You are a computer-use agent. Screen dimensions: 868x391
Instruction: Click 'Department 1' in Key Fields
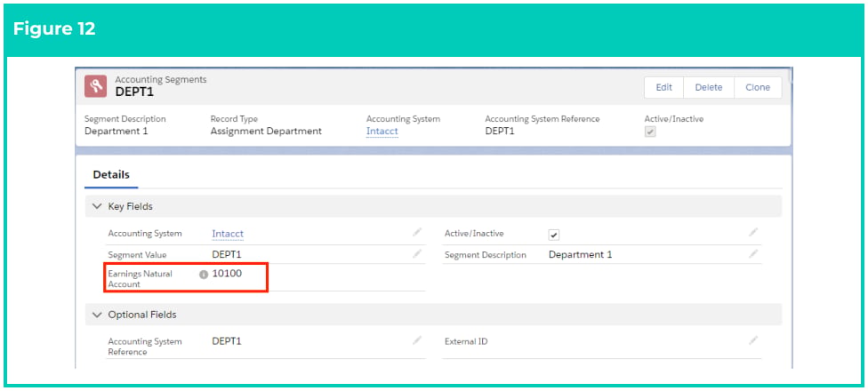coord(580,255)
